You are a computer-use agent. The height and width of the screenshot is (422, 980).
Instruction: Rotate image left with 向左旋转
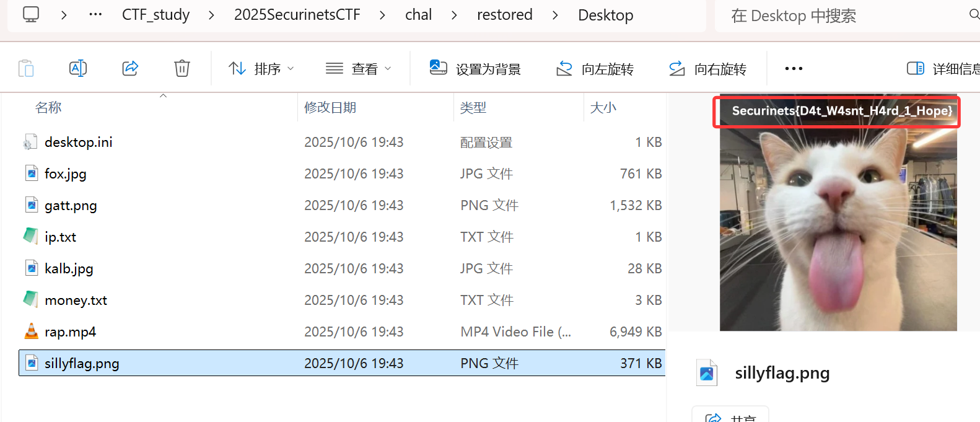pos(595,69)
